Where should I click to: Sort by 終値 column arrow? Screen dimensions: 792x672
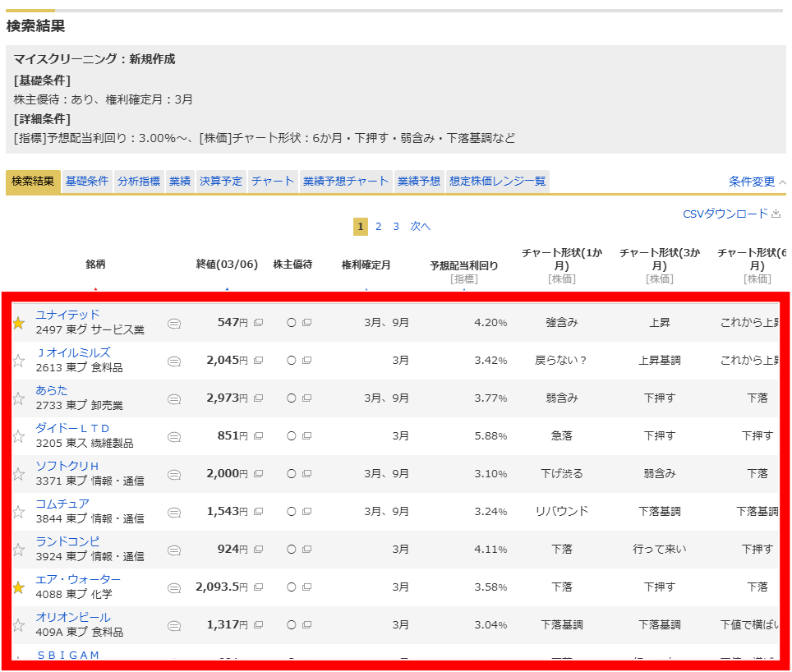(x=227, y=289)
